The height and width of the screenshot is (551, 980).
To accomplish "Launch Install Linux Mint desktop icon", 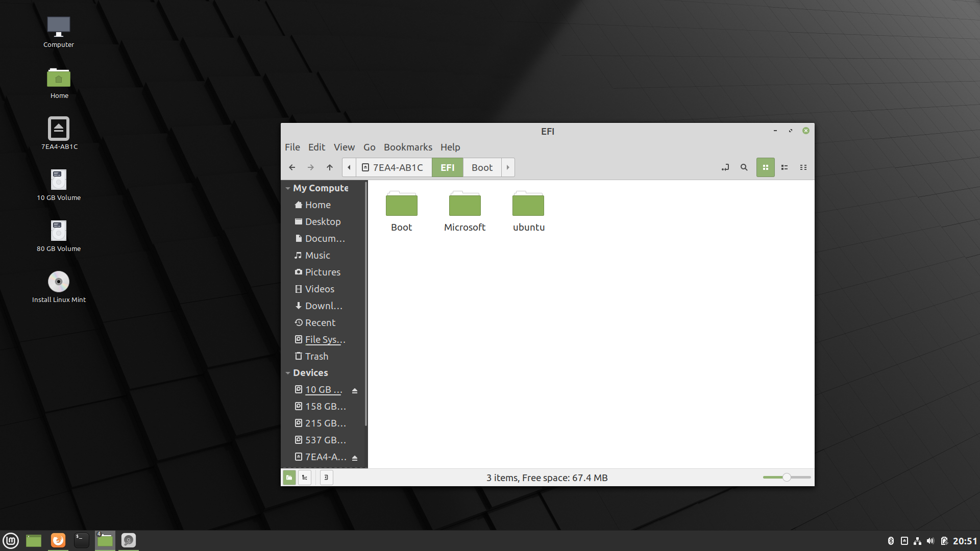I will (59, 287).
